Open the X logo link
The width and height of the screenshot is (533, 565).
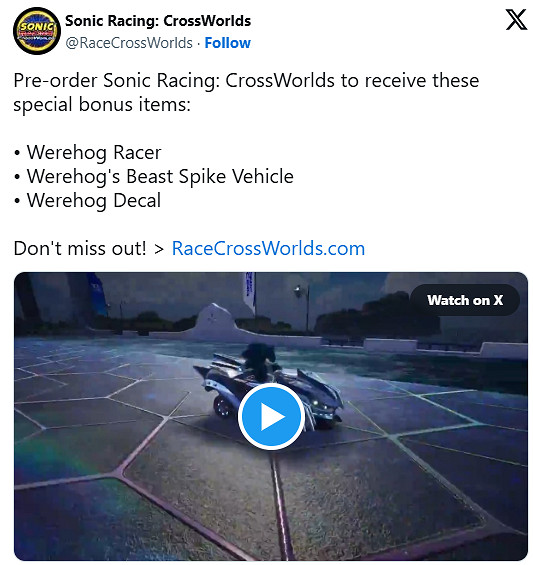pos(516,20)
